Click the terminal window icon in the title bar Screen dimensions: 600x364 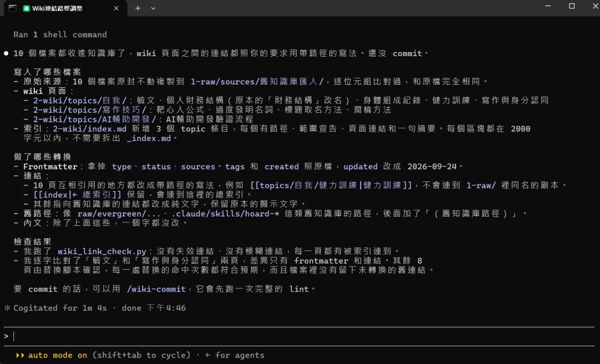(x=12, y=8)
